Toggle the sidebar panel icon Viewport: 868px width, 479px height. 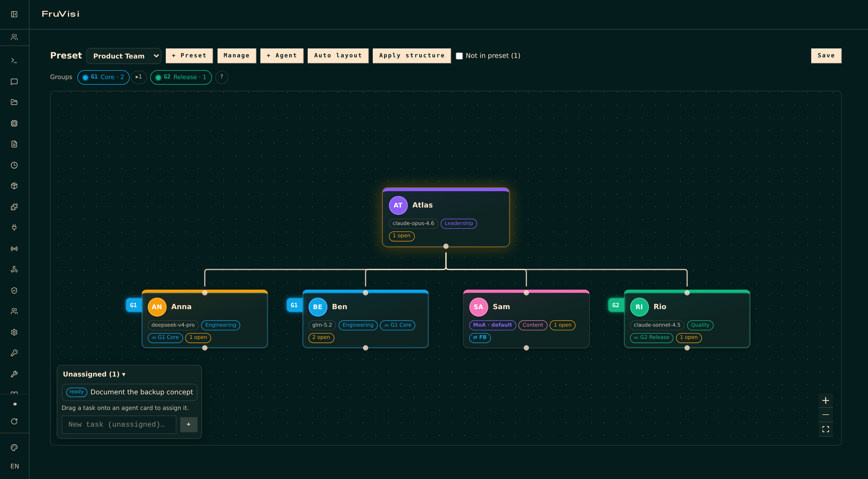coord(14,14)
